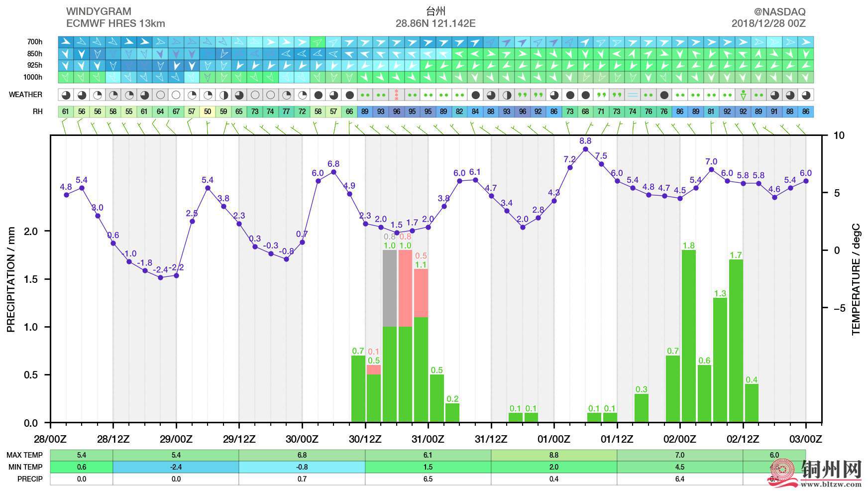Click the weather symbol above RH value 91
Screen dimensions: 868x491
click(x=774, y=95)
